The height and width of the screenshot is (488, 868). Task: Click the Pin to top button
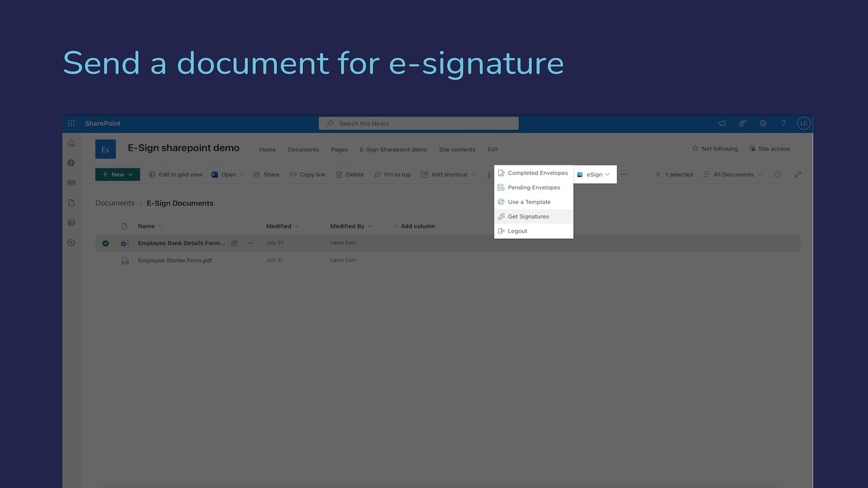click(392, 175)
